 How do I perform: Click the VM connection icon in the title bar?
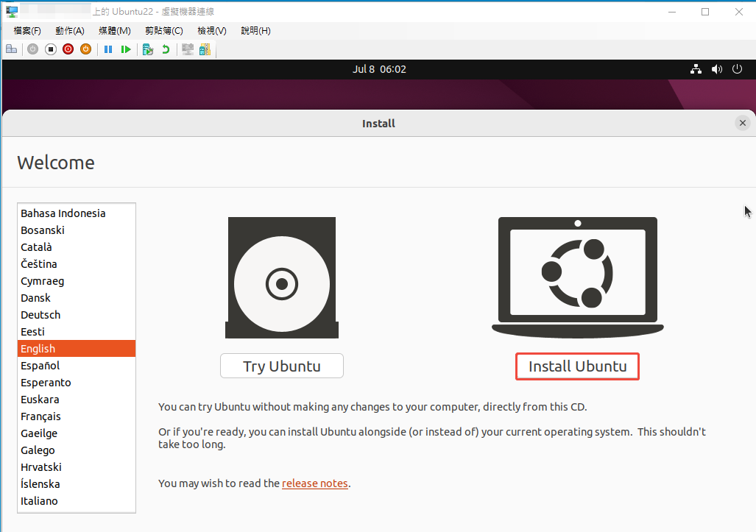click(x=12, y=11)
